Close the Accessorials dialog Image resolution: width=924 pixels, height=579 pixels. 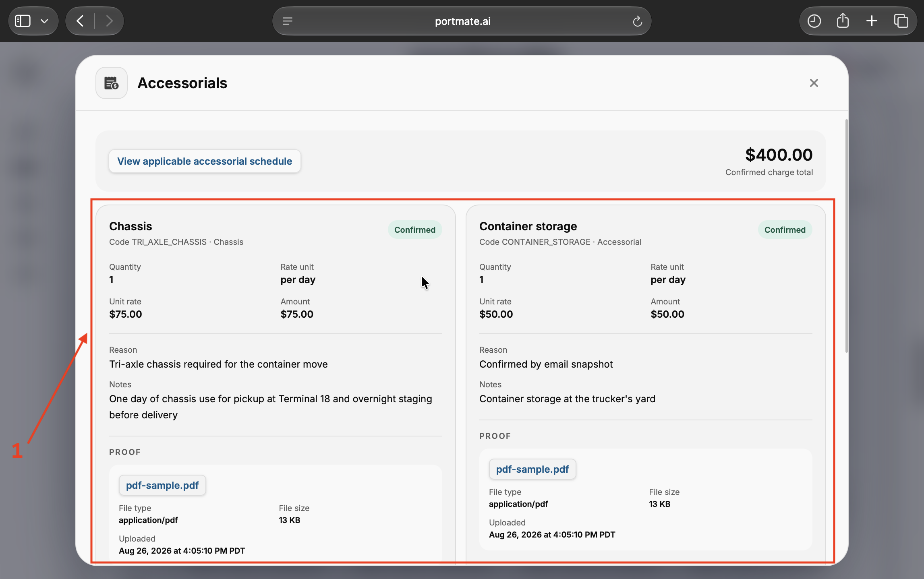814,83
